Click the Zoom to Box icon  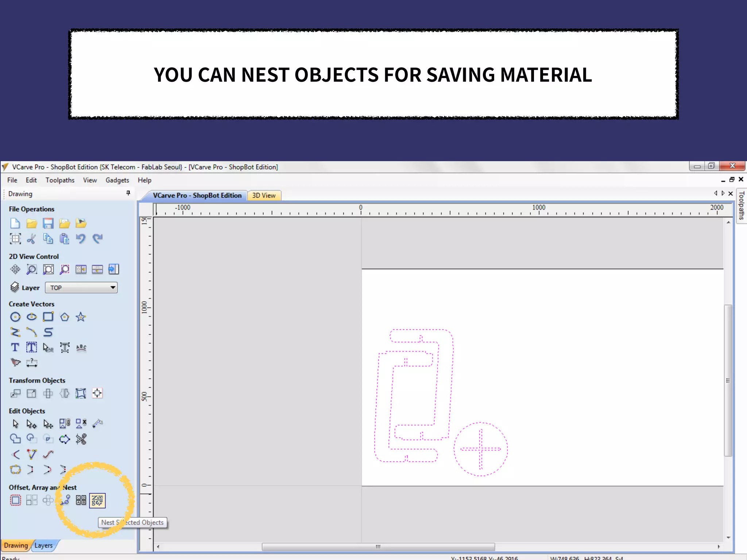click(x=32, y=269)
